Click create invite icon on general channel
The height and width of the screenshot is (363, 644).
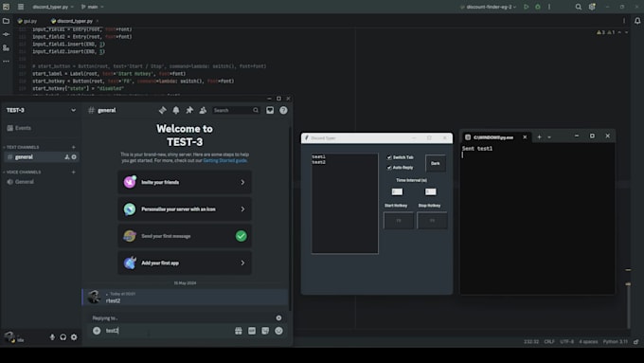point(67,157)
